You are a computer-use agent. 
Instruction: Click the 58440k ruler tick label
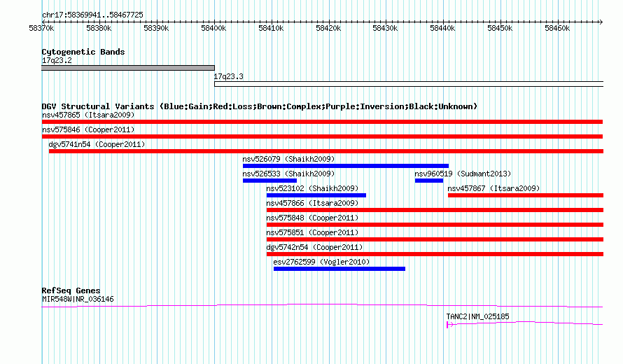point(442,28)
